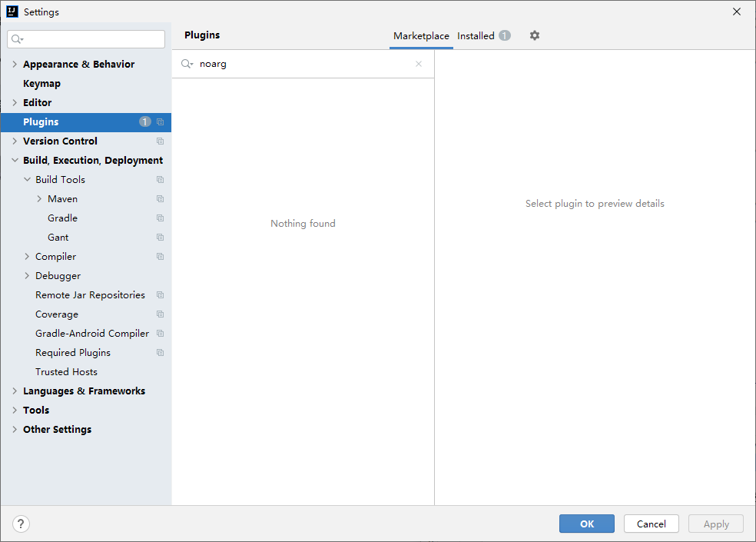Viewport: 756px width, 542px height.
Task: Close the Settings dialog window
Action: (x=737, y=12)
